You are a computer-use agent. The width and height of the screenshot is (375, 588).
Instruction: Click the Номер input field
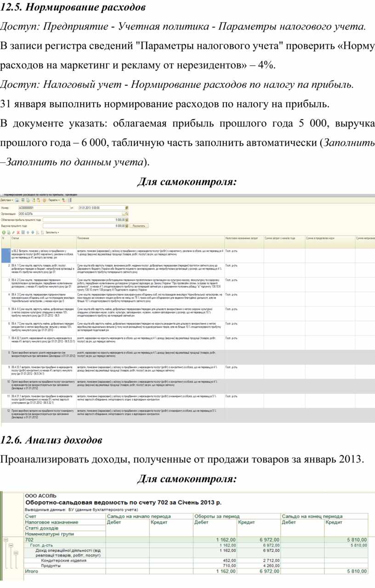44,208
